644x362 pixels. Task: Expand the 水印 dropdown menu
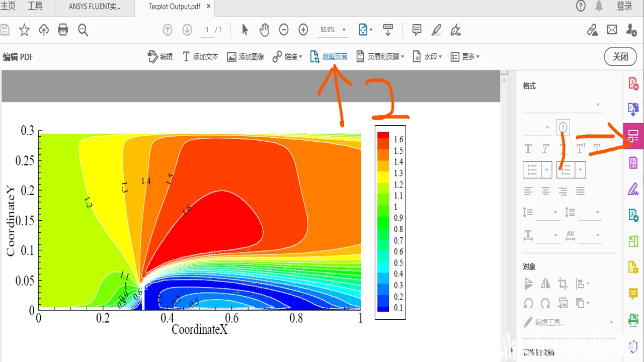pos(427,57)
